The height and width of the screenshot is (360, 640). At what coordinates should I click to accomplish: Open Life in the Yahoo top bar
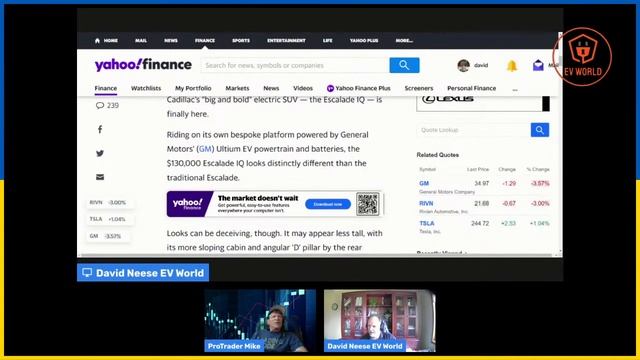[x=327, y=40]
